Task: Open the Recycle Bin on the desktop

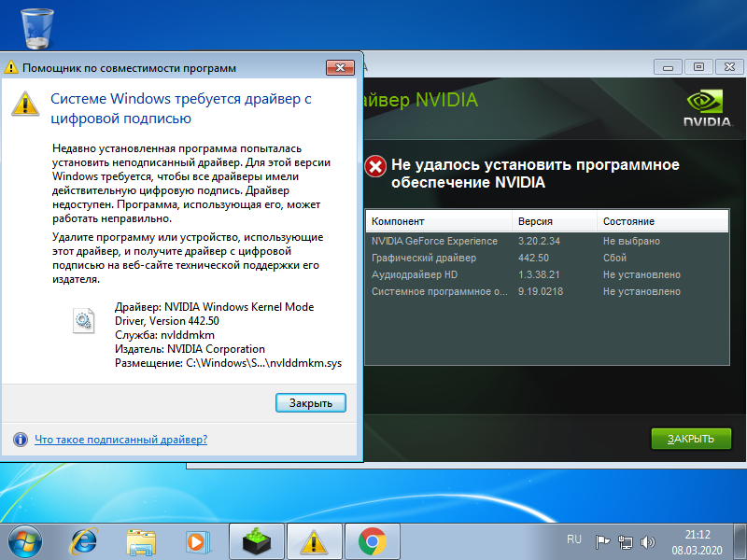Action: pos(36,29)
